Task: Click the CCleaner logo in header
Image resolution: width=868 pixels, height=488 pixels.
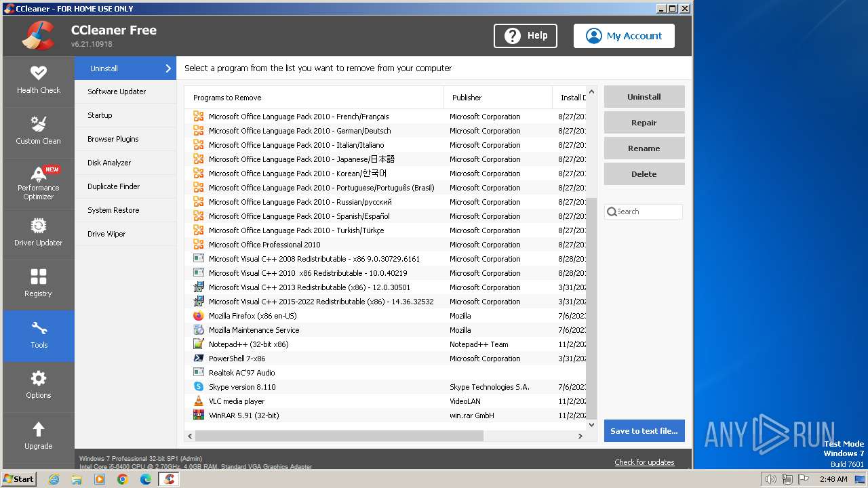Action: (x=39, y=36)
